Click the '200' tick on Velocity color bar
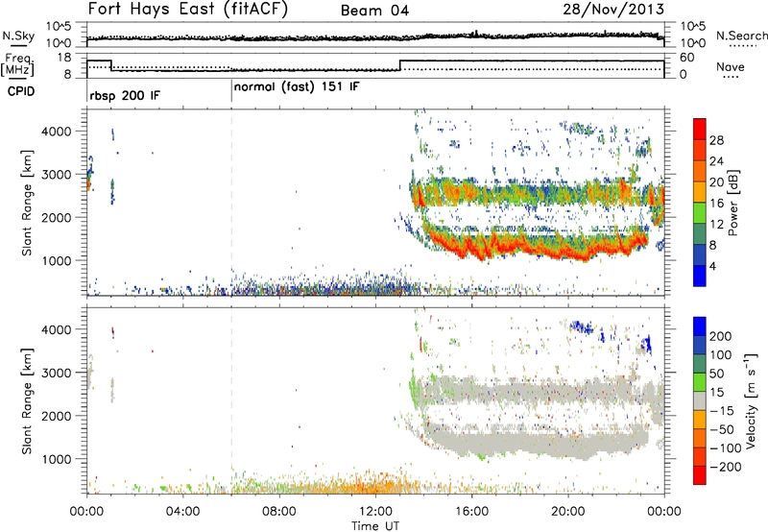Image resolution: width=768 pixels, height=532 pixels. [x=721, y=336]
